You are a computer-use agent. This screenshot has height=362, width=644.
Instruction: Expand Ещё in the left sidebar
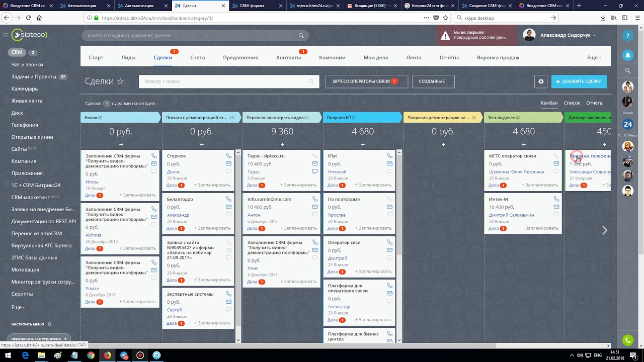coord(18,307)
